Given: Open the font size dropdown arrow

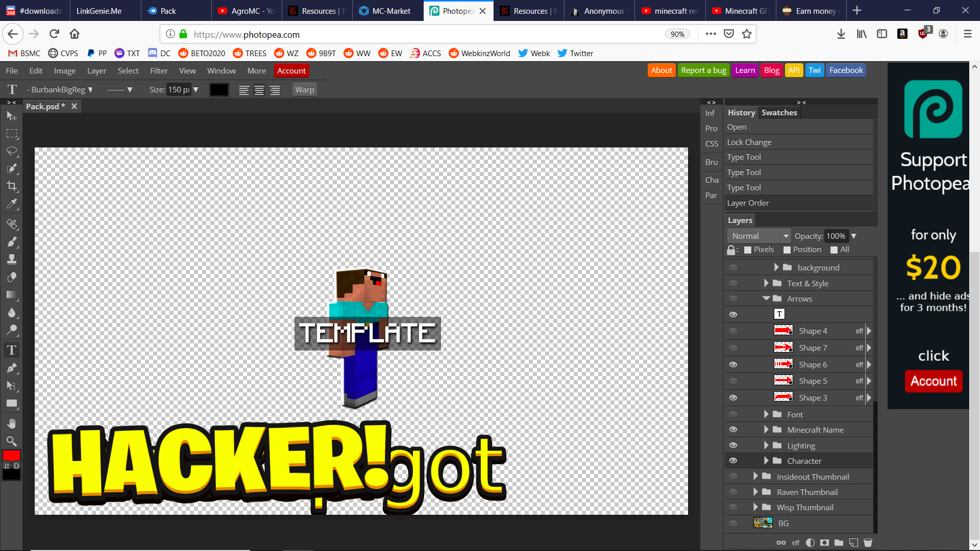Looking at the screenshot, I should (195, 90).
